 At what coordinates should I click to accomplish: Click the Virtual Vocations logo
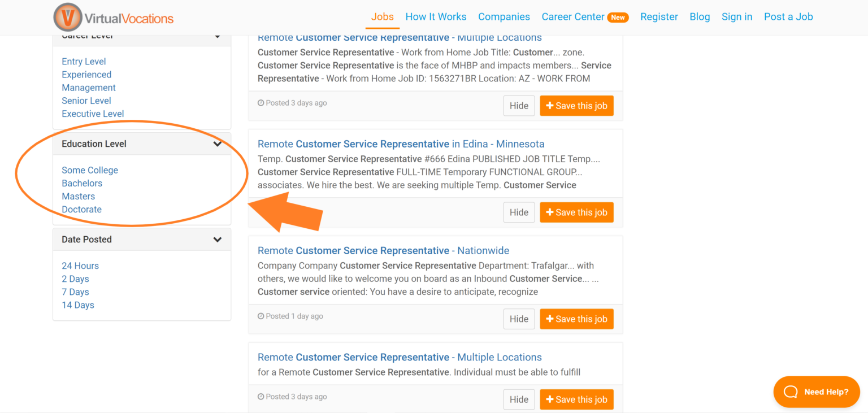113,17
